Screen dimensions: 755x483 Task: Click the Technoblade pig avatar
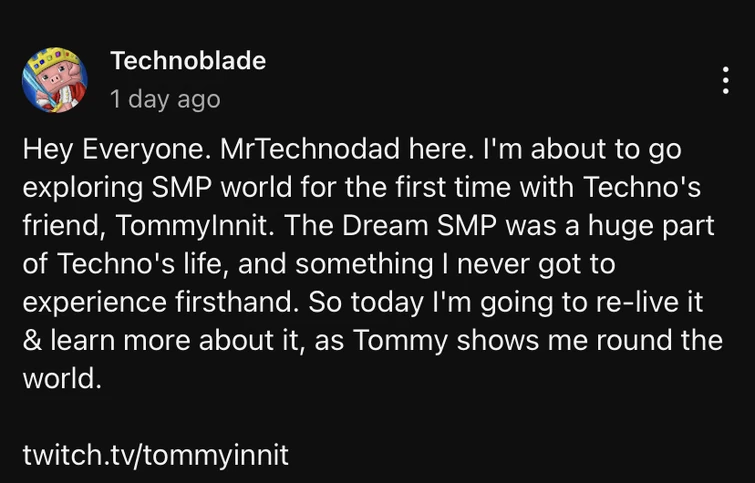55,80
